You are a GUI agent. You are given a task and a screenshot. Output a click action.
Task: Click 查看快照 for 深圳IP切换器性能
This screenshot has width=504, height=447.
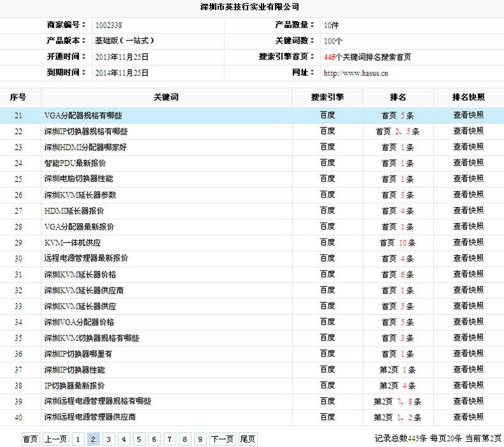468,370
